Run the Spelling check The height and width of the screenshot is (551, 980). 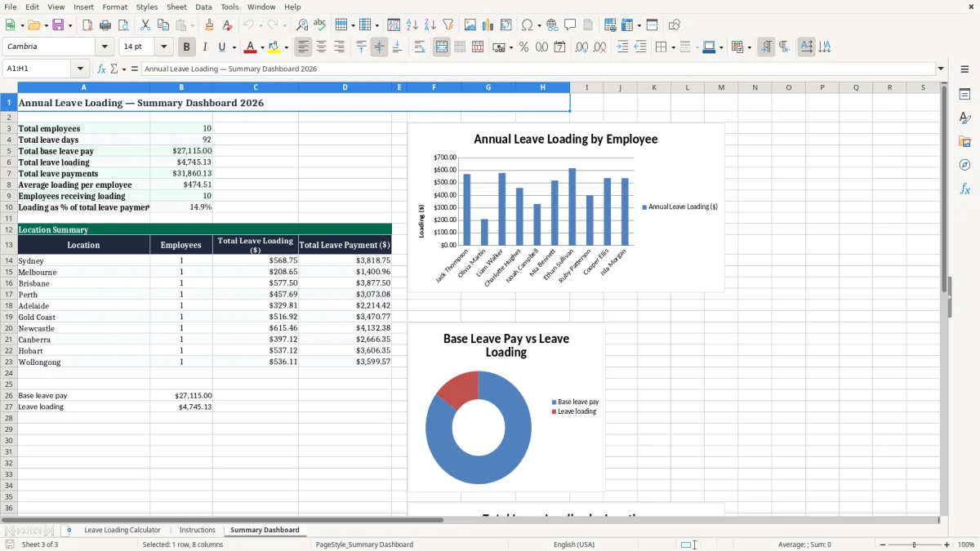(x=320, y=25)
